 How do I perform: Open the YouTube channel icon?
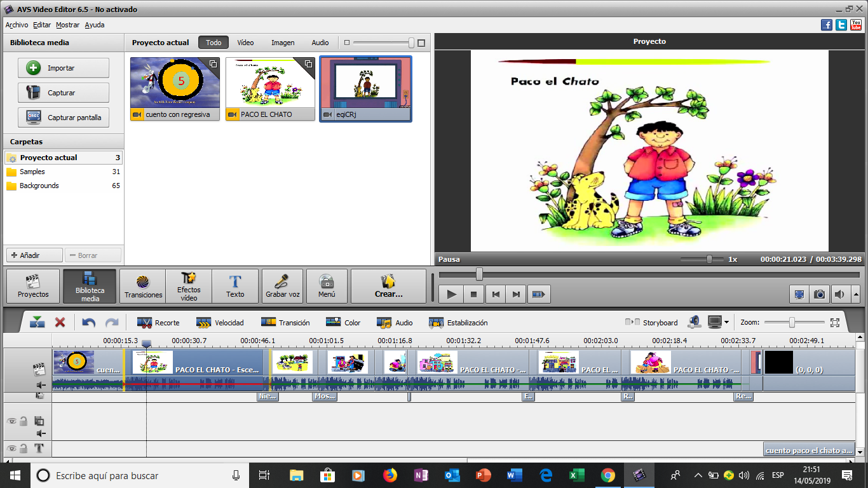click(856, 25)
